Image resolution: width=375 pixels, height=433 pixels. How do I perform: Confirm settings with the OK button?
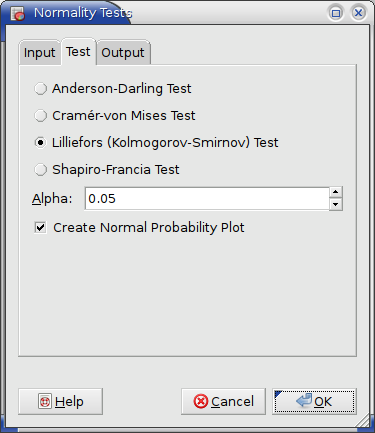314,401
